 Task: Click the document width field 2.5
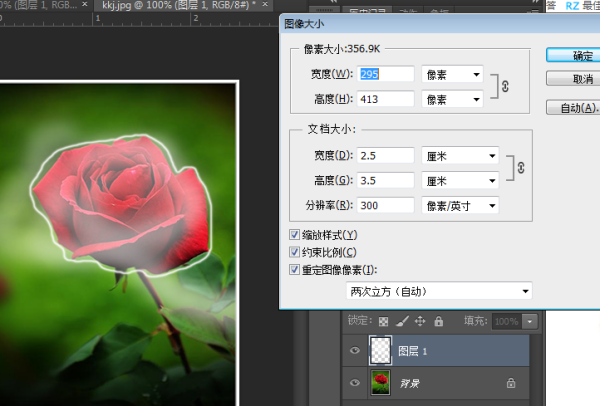[385, 156]
